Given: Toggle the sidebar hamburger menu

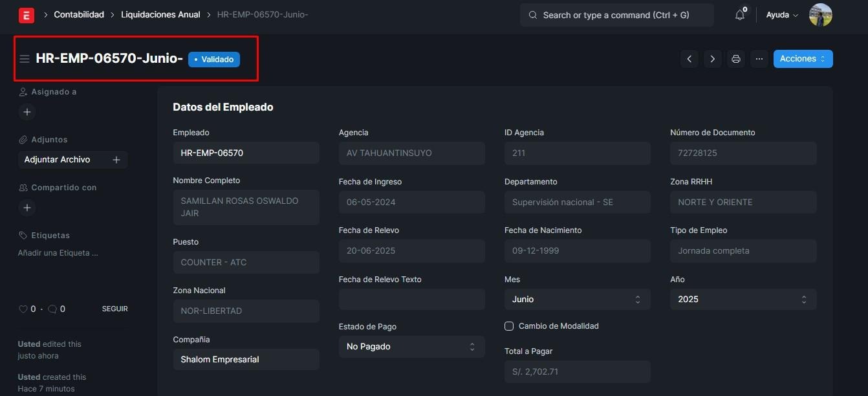Looking at the screenshot, I should point(25,59).
